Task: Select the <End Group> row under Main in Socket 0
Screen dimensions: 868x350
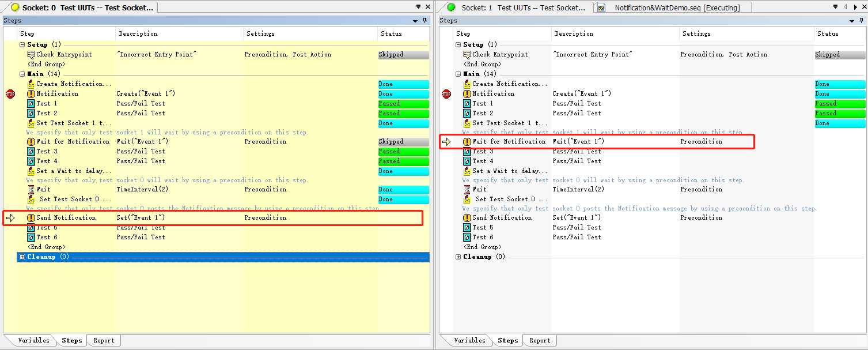Action: (x=46, y=247)
